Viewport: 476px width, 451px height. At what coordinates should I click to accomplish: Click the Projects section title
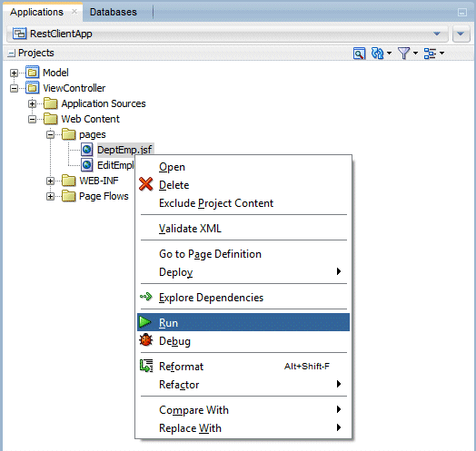click(x=35, y=53)
